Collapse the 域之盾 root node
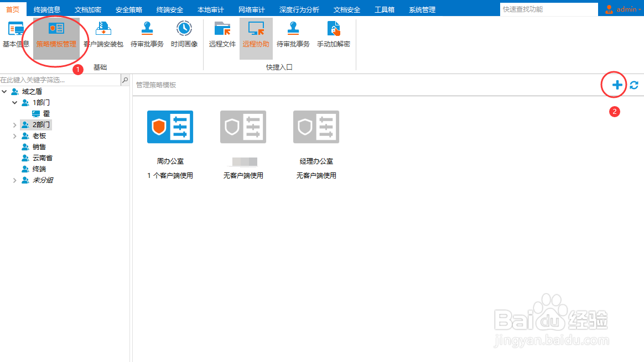This screenshot has width=644, height=362. click(4, 92)
